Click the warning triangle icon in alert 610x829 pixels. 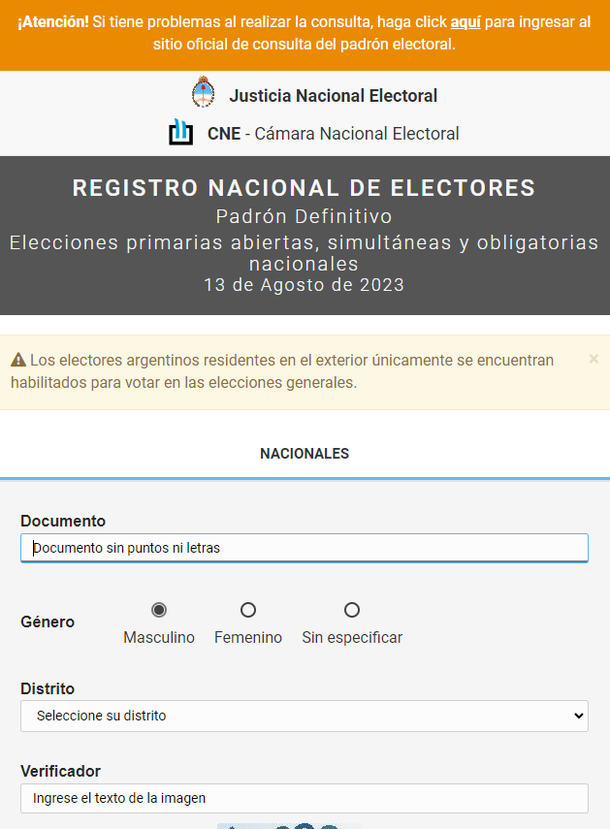(x=18, y=360)
